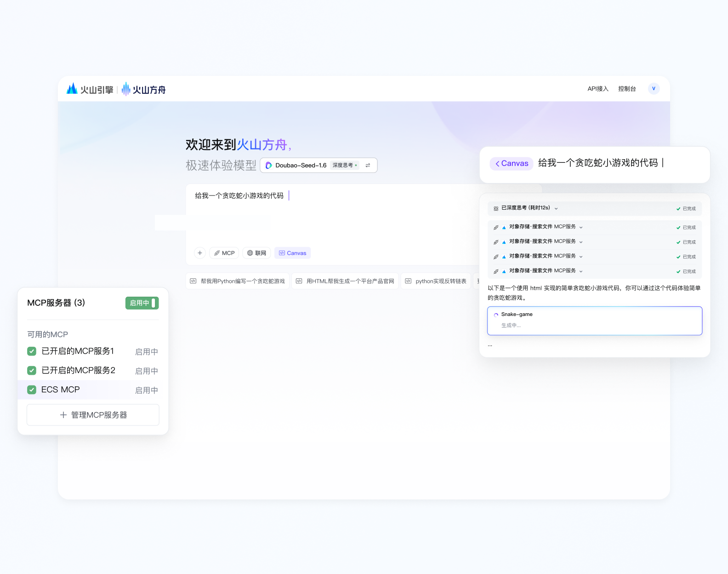Viewport: 728px width, 574px height.
Task: Open the API接入 menu item
Action: click(597, 89)
